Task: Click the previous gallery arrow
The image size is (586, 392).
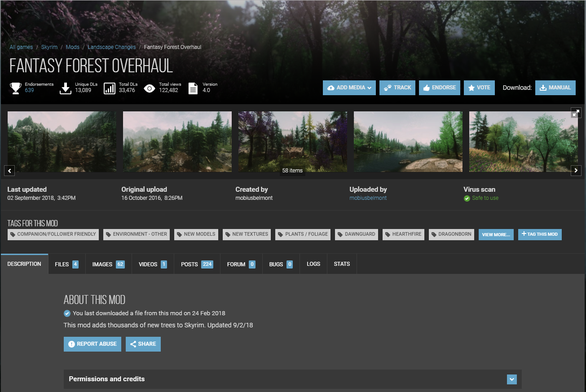Action: tap(10, 171)
